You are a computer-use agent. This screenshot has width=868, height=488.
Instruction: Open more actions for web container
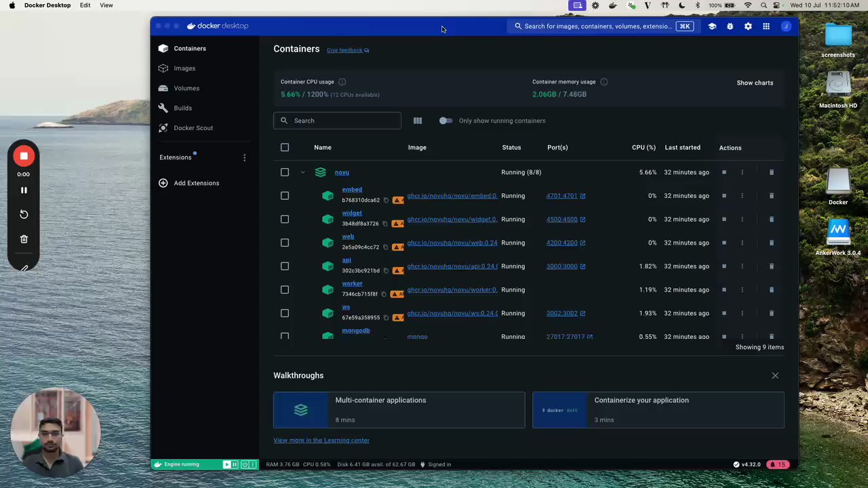[742, 243]
